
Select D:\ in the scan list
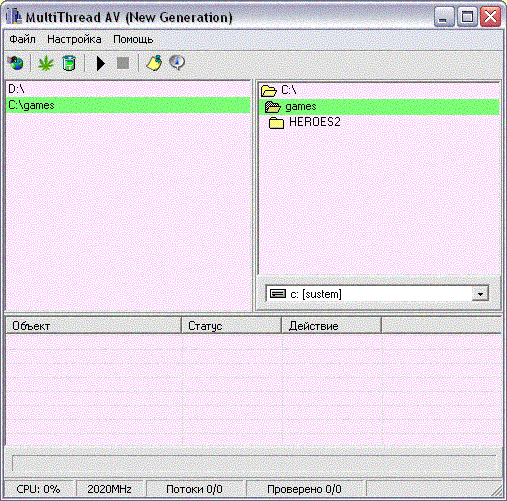pos(128,89)
